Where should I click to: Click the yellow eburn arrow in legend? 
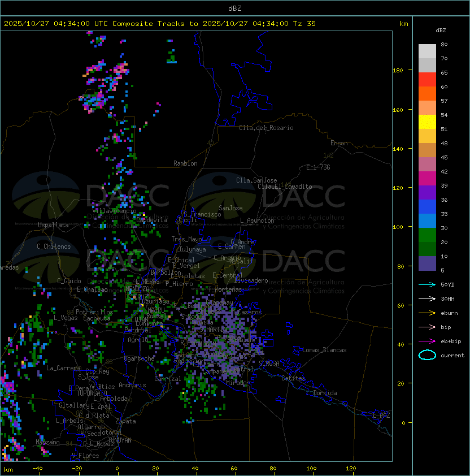(x=427, y=313)
